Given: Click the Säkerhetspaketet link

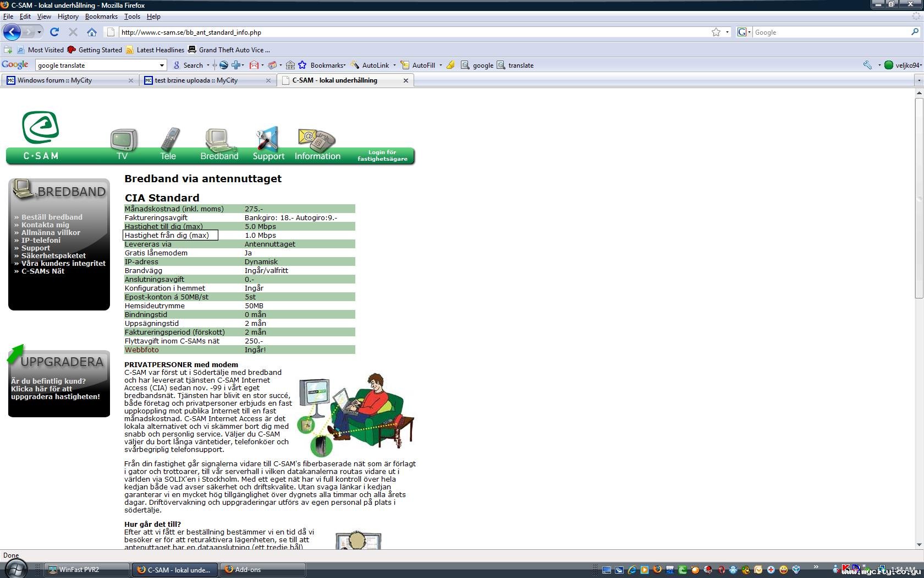Looking at the screenshot, I should [53, 255].
